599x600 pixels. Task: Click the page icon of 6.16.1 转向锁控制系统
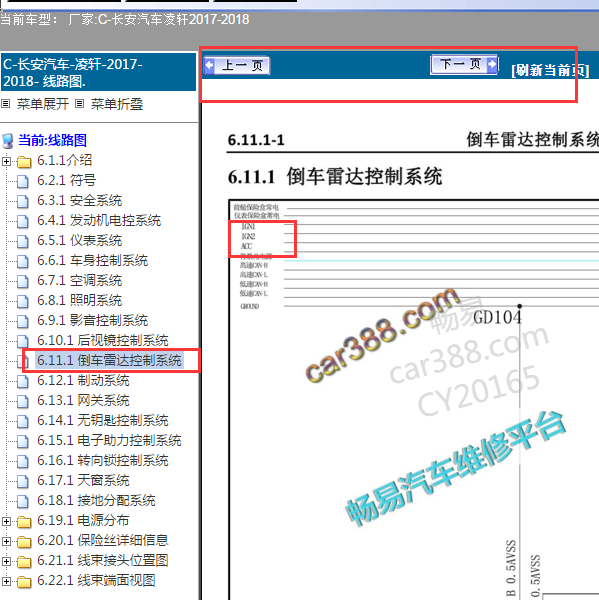pos(23,461)
